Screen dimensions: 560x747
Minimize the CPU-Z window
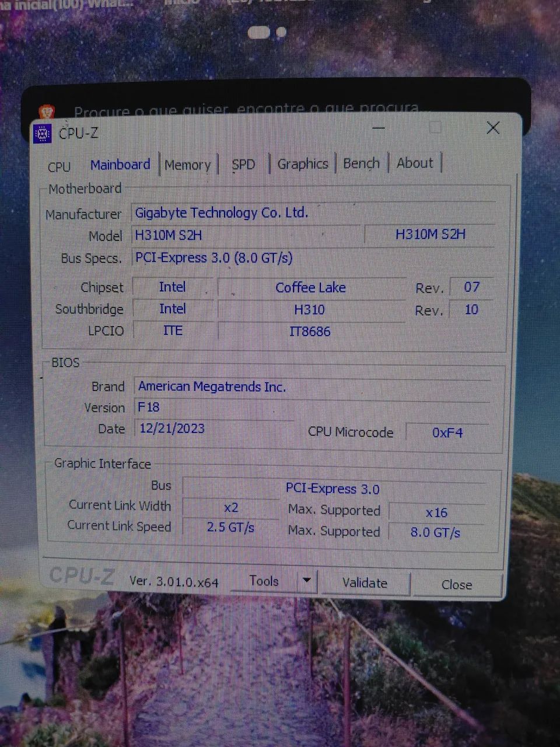point(379,128)
